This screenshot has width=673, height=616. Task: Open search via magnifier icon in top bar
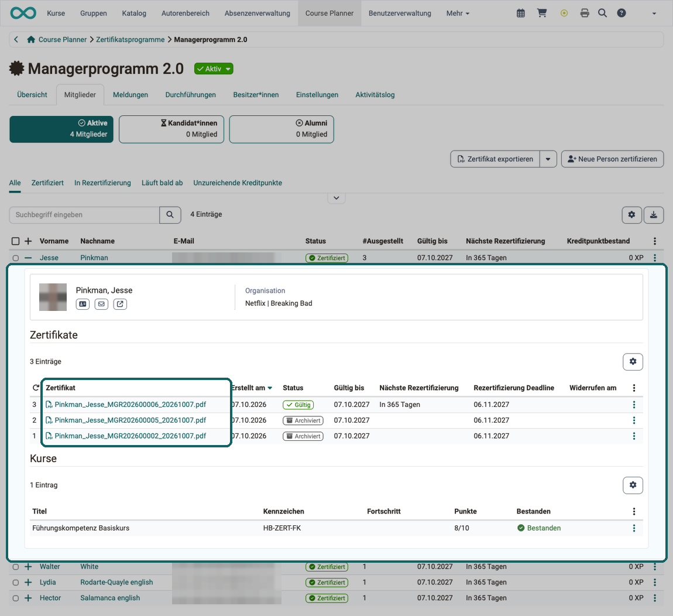[603, 13]
